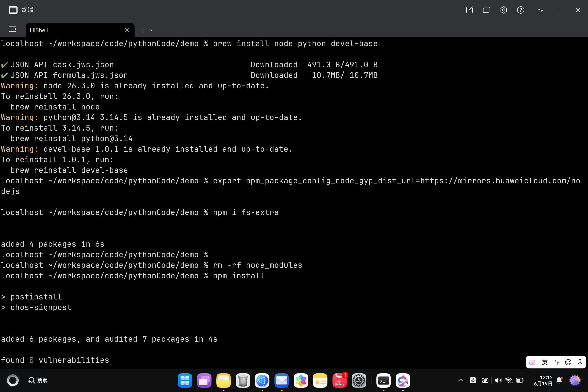This screenshot has height=392, width=588.
Task: Open App Gallery in dock
Action: pos(339,380)
